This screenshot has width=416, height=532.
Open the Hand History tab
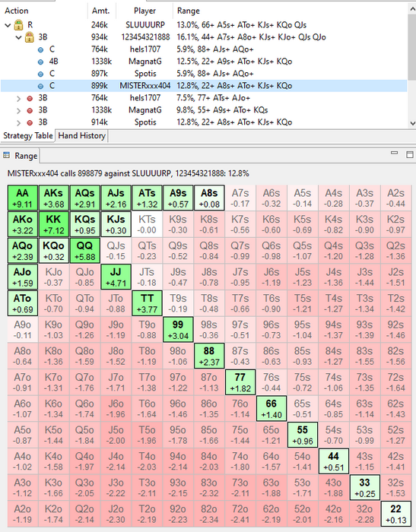click(82, 136)
